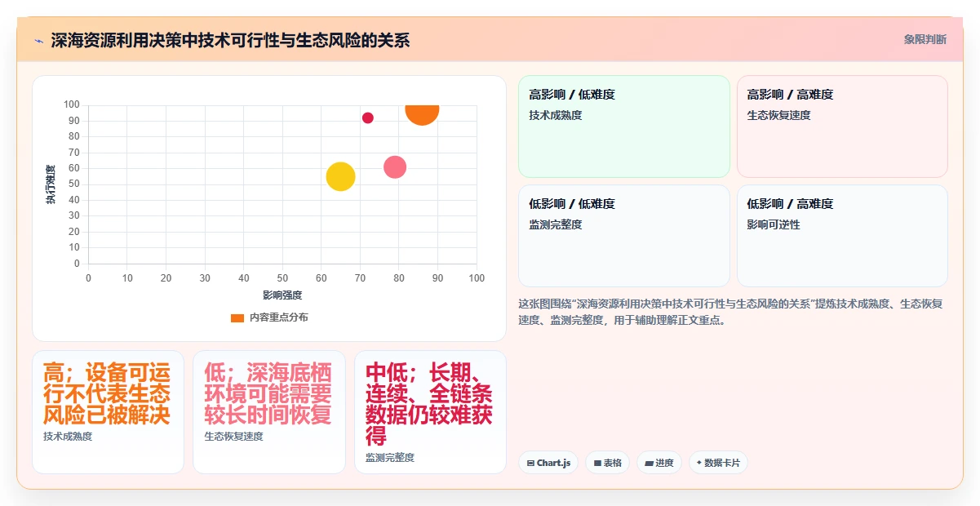Select the 低影响 / 高难度 quadrant card
980x506 pixels.
point(842,236)
